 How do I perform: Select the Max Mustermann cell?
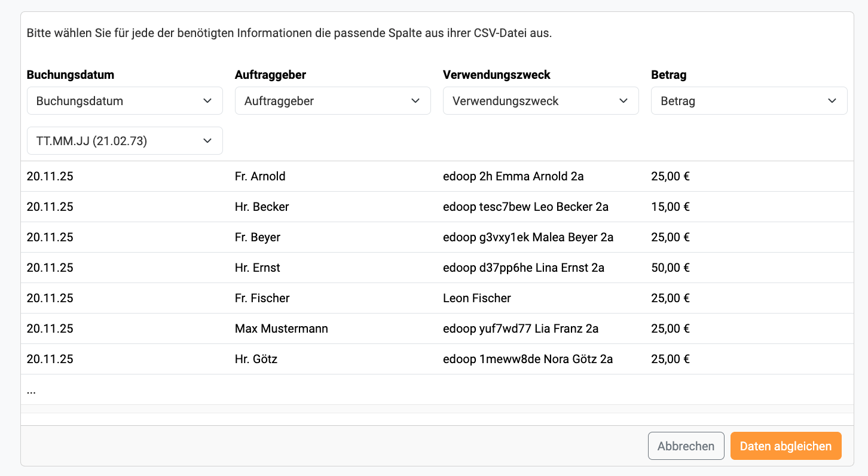tap(282, 328)
